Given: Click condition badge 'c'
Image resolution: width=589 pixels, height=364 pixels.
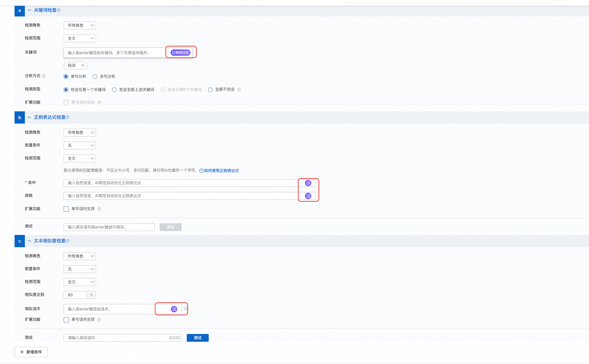Looking at the screenshot, I should point(20,241).
